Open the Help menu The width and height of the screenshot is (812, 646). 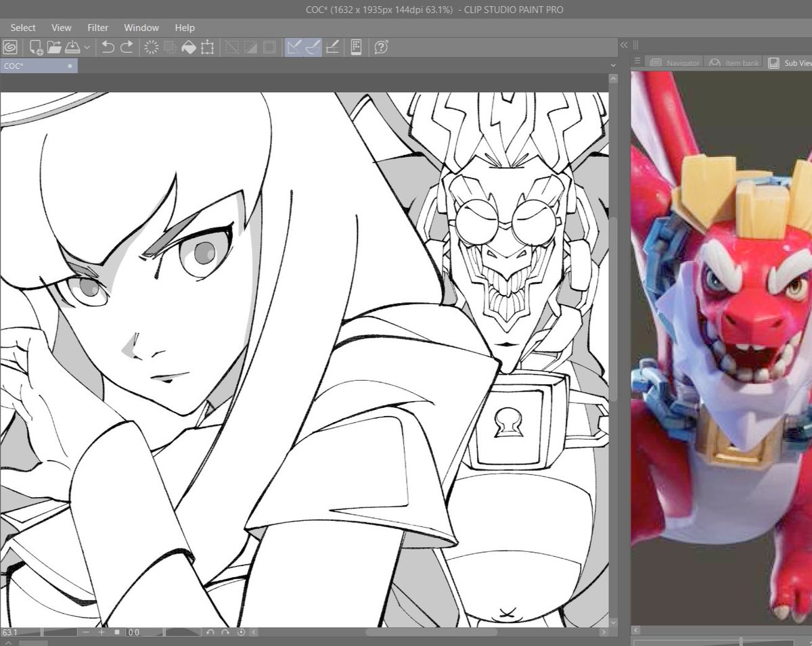click(x=185, y=28)
